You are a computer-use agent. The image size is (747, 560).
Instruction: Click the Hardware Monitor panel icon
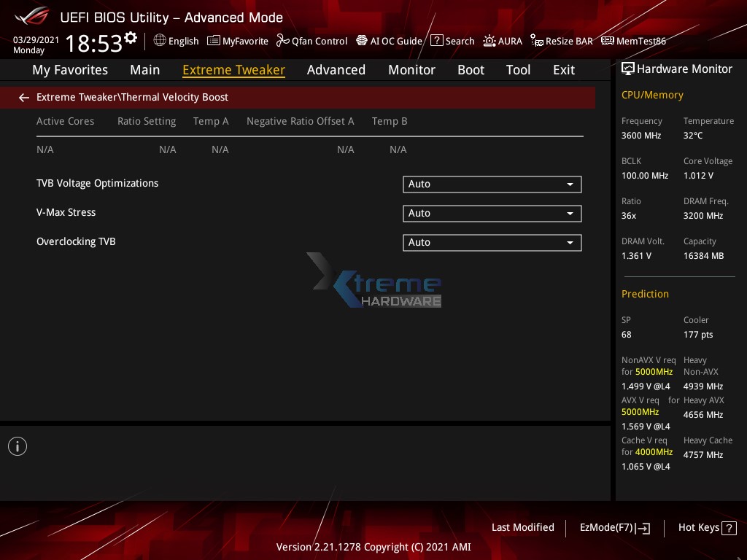628,69
